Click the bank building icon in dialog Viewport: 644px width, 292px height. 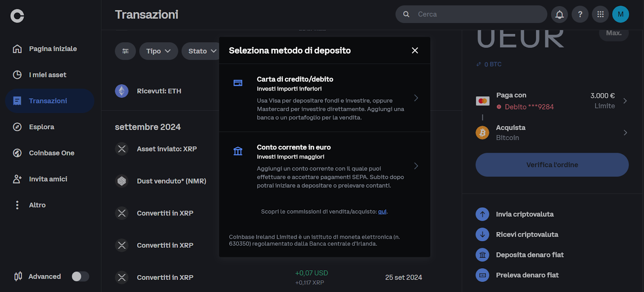(238, 151)
